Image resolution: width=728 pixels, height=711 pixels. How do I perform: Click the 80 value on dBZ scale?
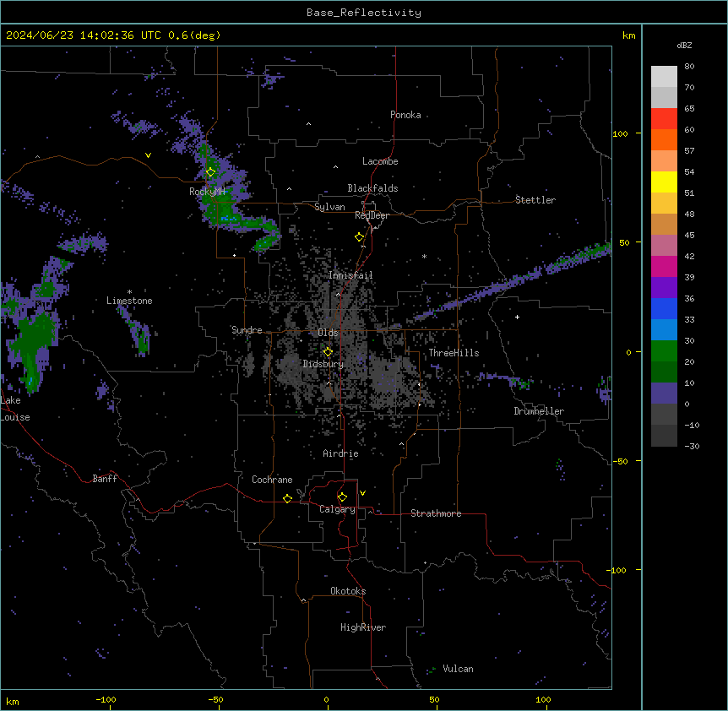689,67
